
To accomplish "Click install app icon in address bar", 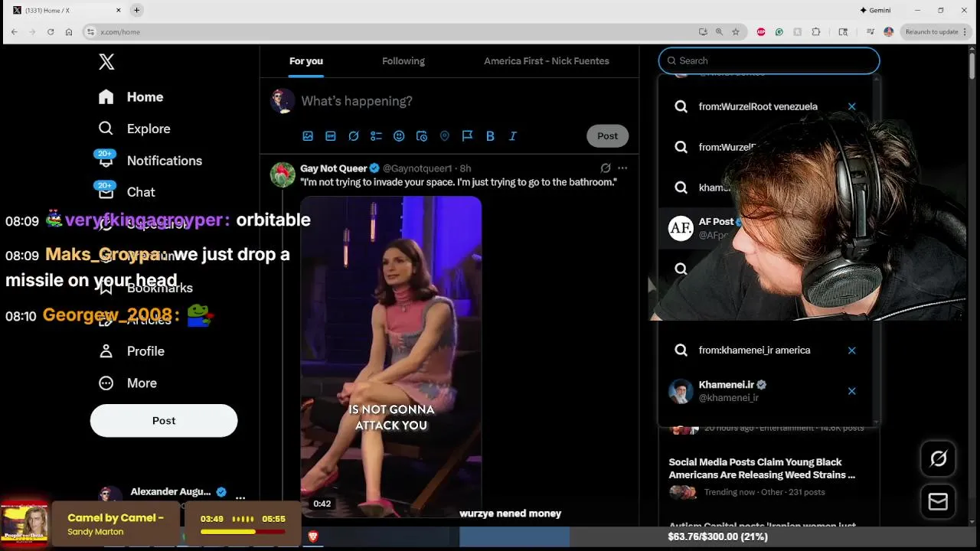I will tap(703, 32).
